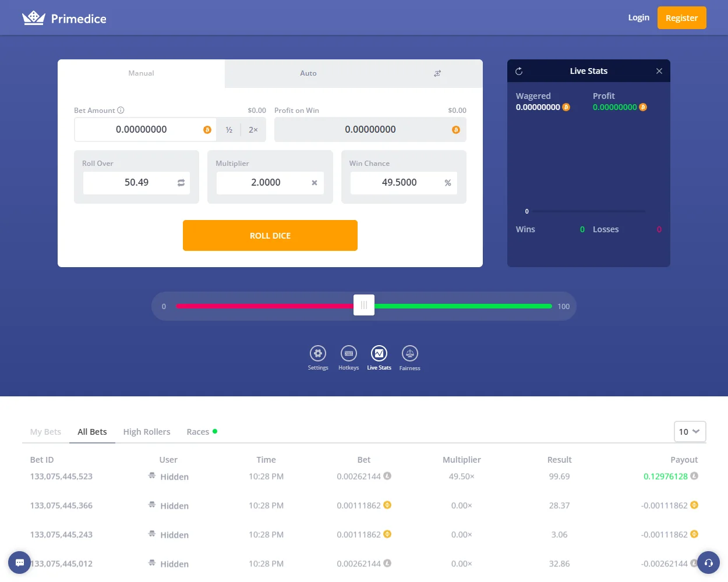Toggle the Win Chance percent control
728x582 pixels.
447,182
